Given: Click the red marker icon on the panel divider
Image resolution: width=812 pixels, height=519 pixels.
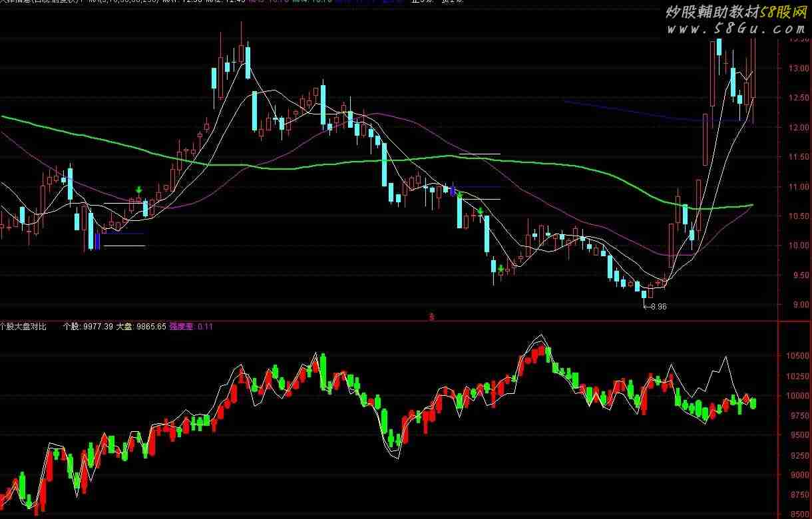Looking at the screenshot, I should 431,317.
